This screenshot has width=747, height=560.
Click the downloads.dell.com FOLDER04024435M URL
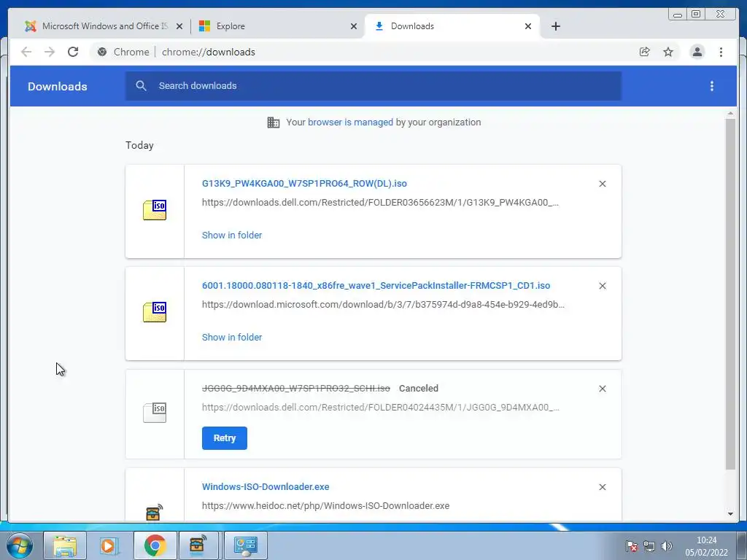(380, 407)
